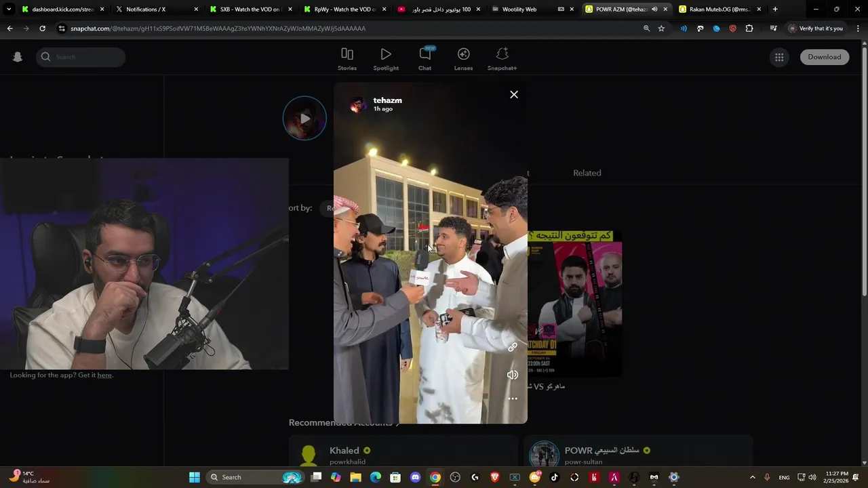Image resolution: width=868 pixels, height=488 pixels.
Task: Copy the story link icon
Action: pyautogui.click(x=513, y=347)
